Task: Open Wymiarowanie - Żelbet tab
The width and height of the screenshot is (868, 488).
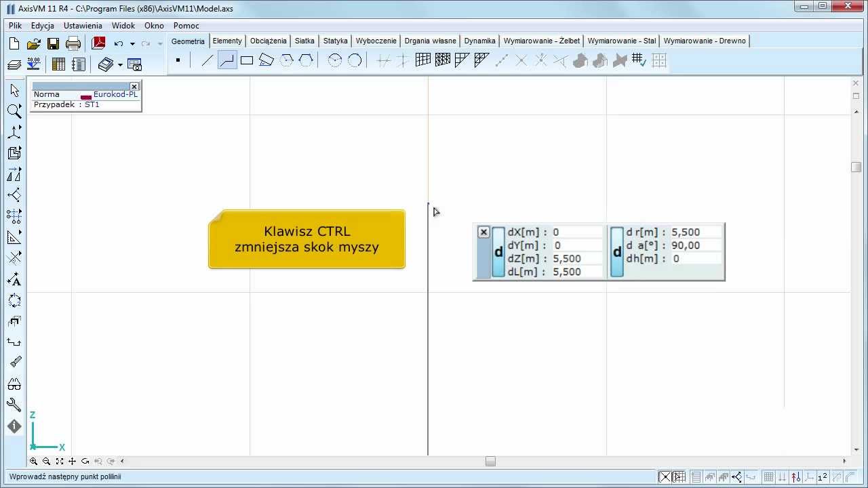Action: (541, 41)
